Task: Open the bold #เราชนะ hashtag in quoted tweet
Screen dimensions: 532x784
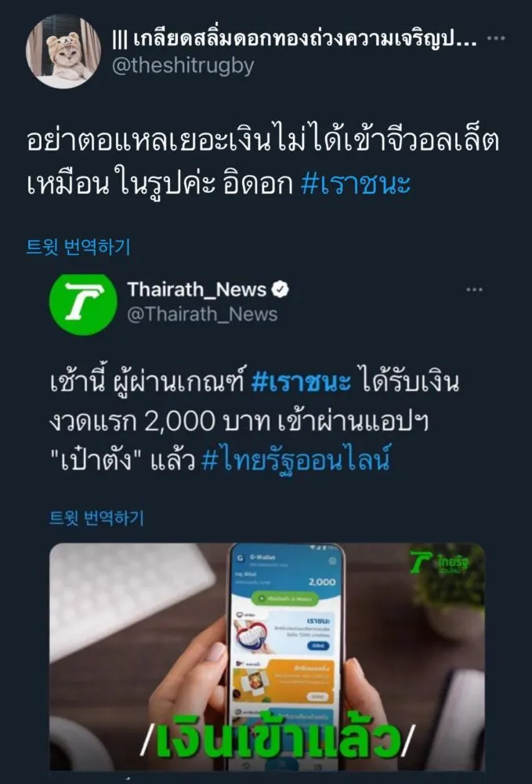Action: 301,383
